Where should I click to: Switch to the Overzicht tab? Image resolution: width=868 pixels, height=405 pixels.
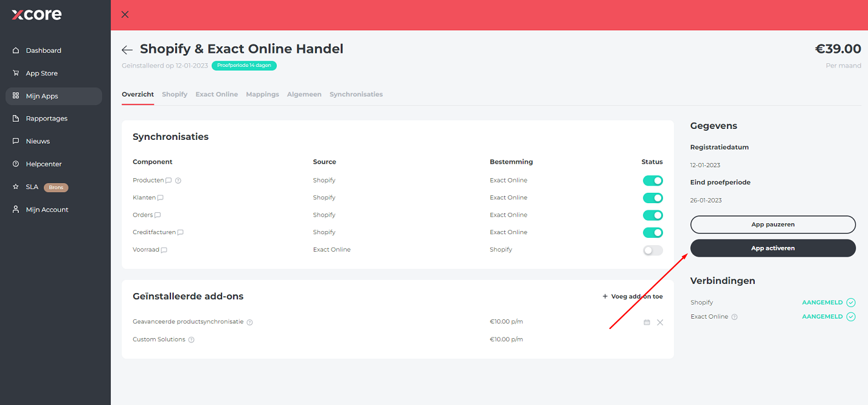click(x=138, y=94)
